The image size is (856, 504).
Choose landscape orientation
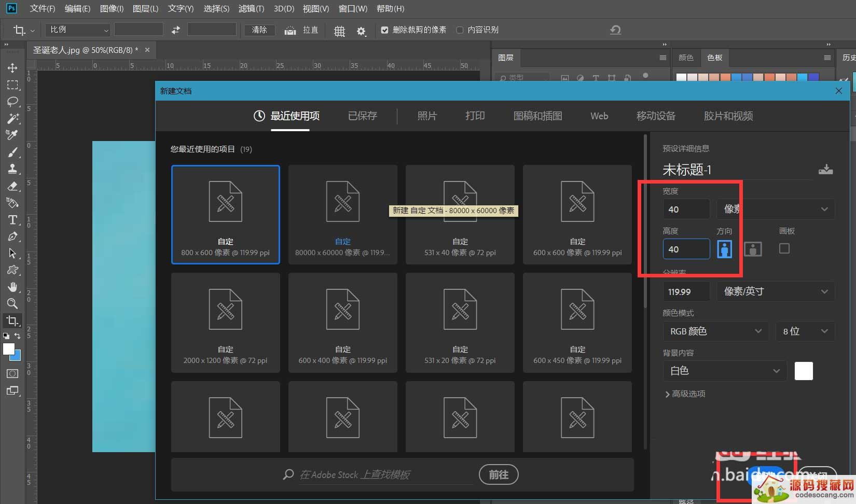pyautogui.click(x=753, y=249)
